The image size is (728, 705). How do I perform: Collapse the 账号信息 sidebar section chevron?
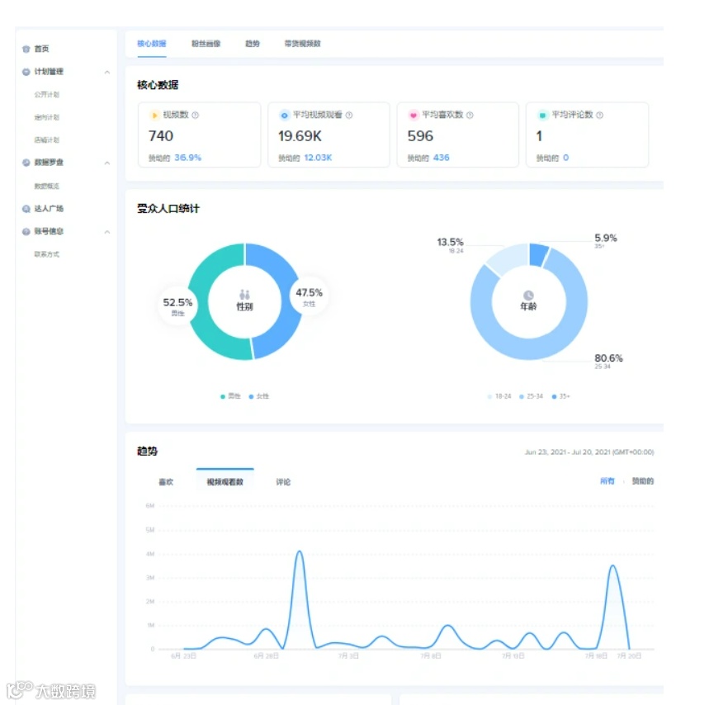click(107, 232)
